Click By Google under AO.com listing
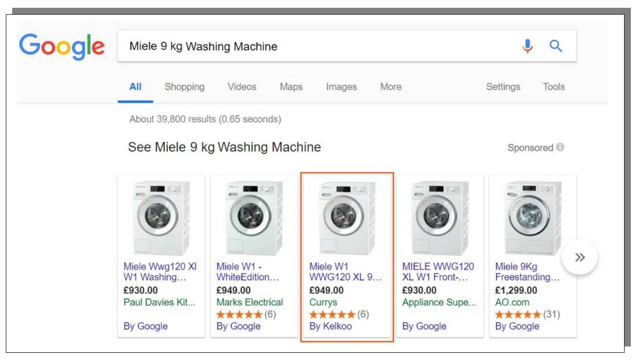This screenshot has height=363, width=644. (517, 326)
